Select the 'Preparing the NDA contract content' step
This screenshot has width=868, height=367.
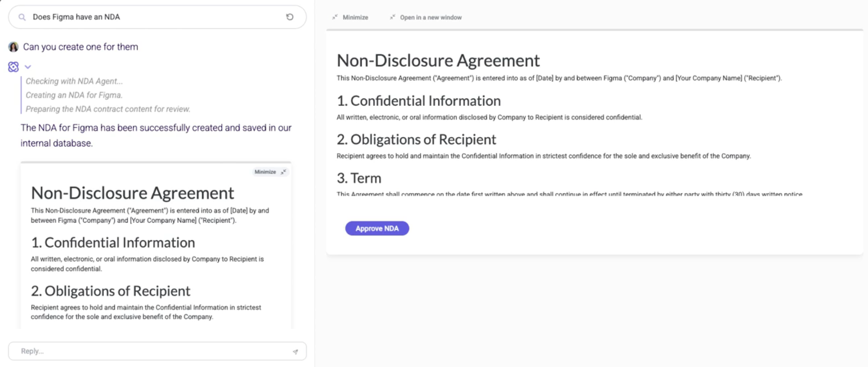click(108, 109)
